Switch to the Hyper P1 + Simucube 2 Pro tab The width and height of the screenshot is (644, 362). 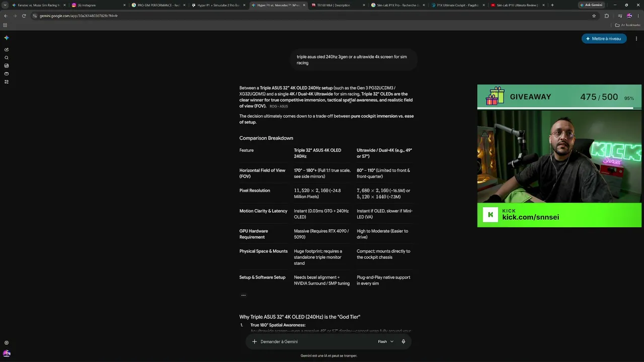[x=218, y=5]
